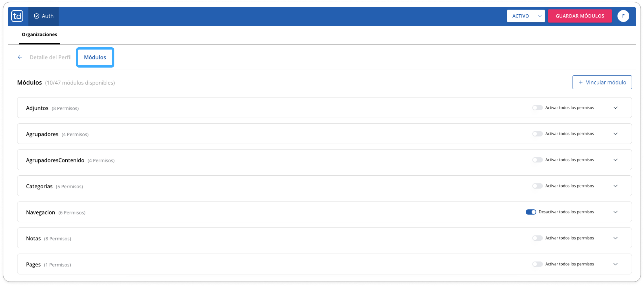644x286 pixels.
Task: Expand the Agrupadores module chevron
Action: point(616,134)
